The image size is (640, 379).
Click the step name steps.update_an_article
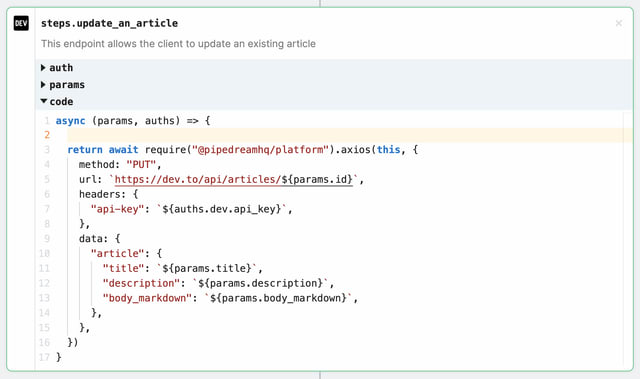109,23
